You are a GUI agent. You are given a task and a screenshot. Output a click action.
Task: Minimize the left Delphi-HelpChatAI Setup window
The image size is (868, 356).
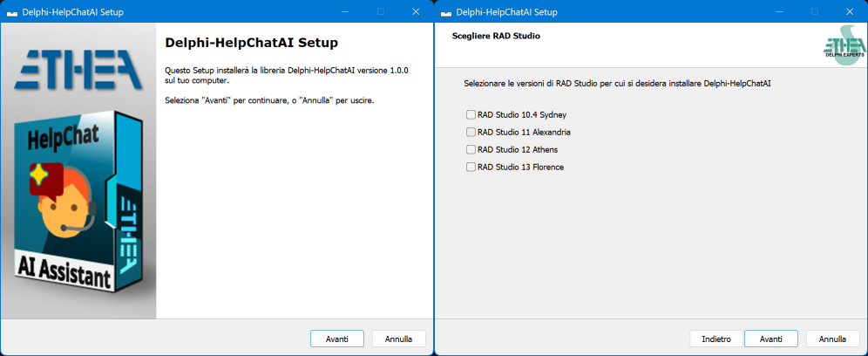tap(345, 11)
